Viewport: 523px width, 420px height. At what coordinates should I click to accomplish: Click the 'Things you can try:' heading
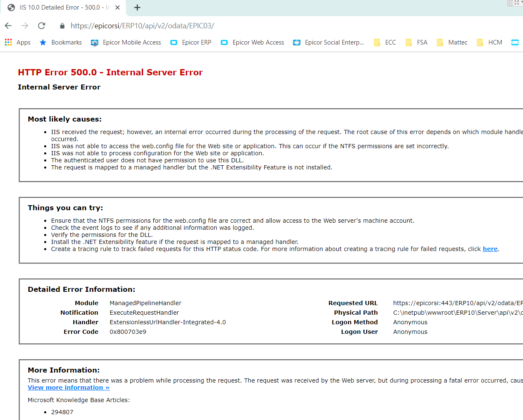click(x=65, y=208)
